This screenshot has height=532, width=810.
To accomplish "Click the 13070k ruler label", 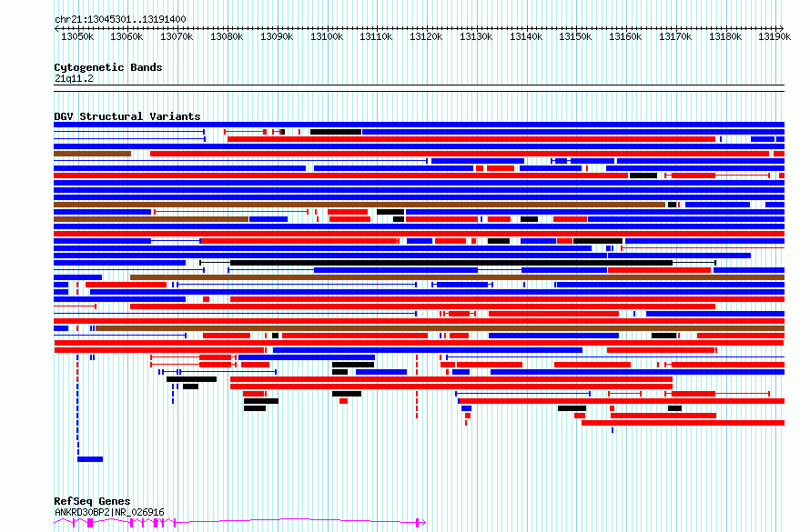I will click(x=177, y=36).
